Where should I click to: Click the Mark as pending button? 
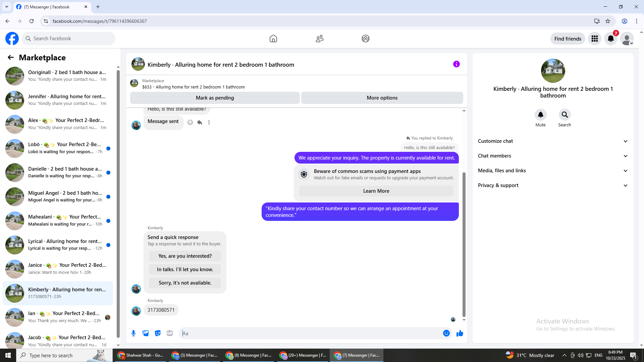(x=215, y=98)
